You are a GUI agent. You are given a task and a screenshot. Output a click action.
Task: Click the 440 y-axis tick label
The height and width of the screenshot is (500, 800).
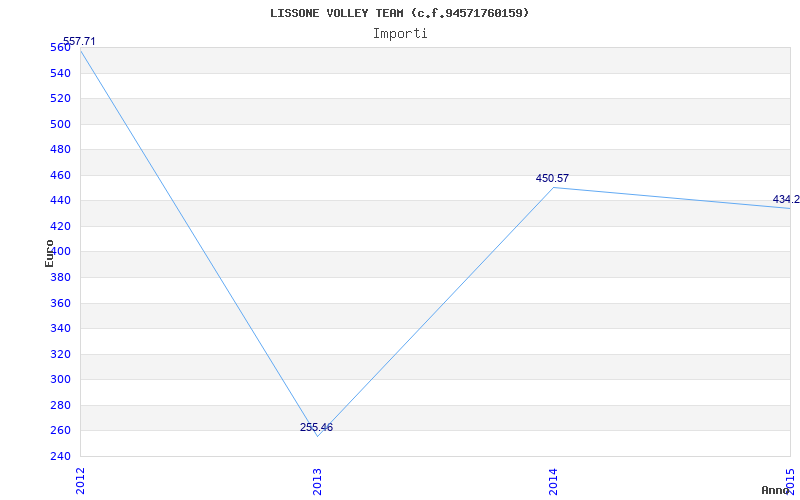61,201
